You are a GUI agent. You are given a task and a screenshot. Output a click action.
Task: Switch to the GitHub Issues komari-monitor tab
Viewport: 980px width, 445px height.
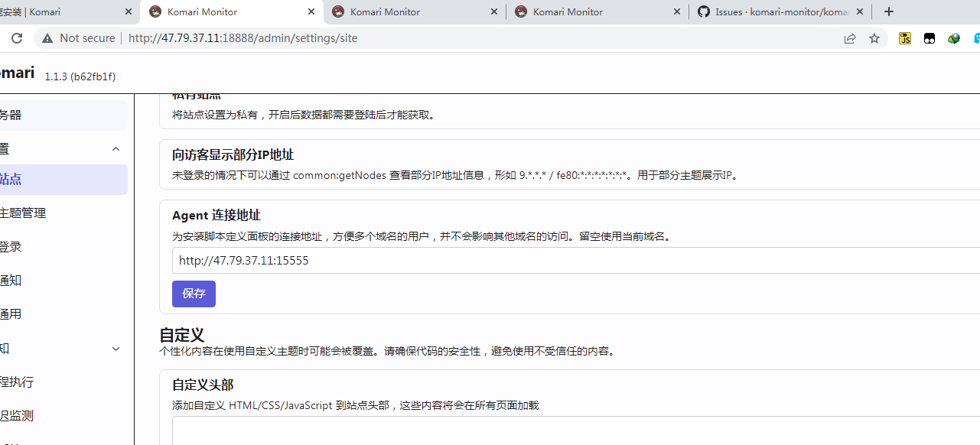(x=781, y=11)
